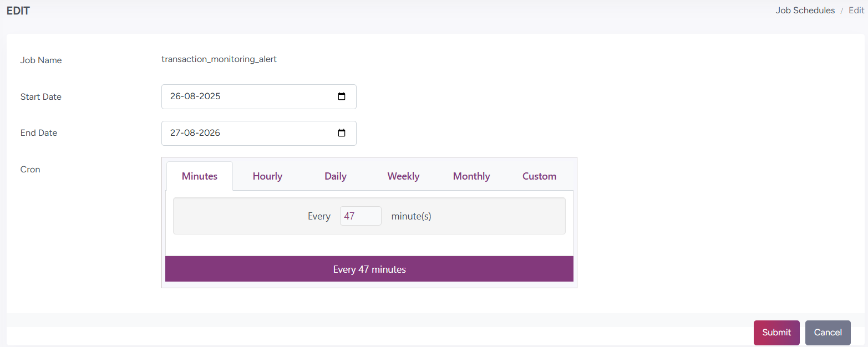The height and width of the screenshot is (347, 868).
Task: Switch to the Minutes cron tab
Action: click(x=200, y=176)
